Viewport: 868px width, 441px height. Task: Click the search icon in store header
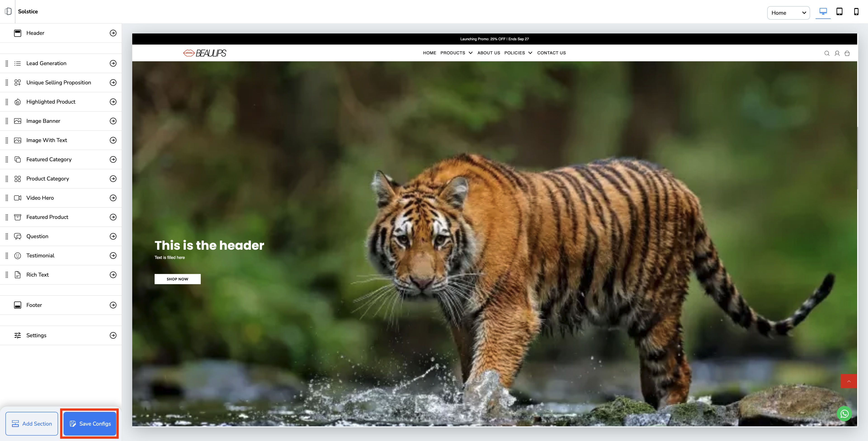pyautogui.click(x=827, y=53)
